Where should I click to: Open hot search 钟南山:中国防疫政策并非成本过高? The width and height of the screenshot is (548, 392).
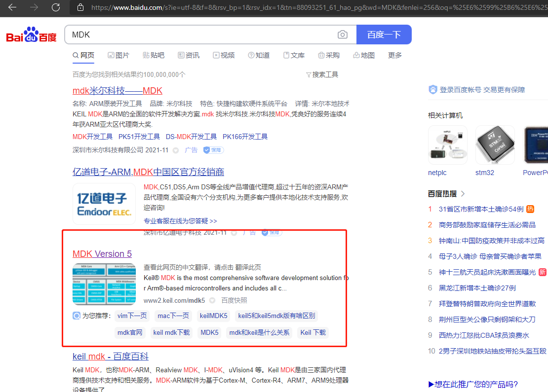(x=491, y=241)
